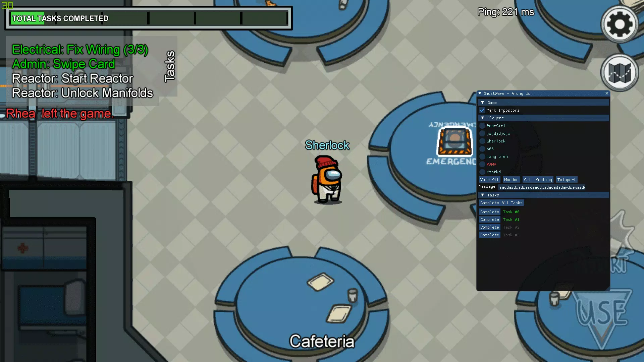
Task: Click Complete Task #0 button
Action: click(490, 212)
